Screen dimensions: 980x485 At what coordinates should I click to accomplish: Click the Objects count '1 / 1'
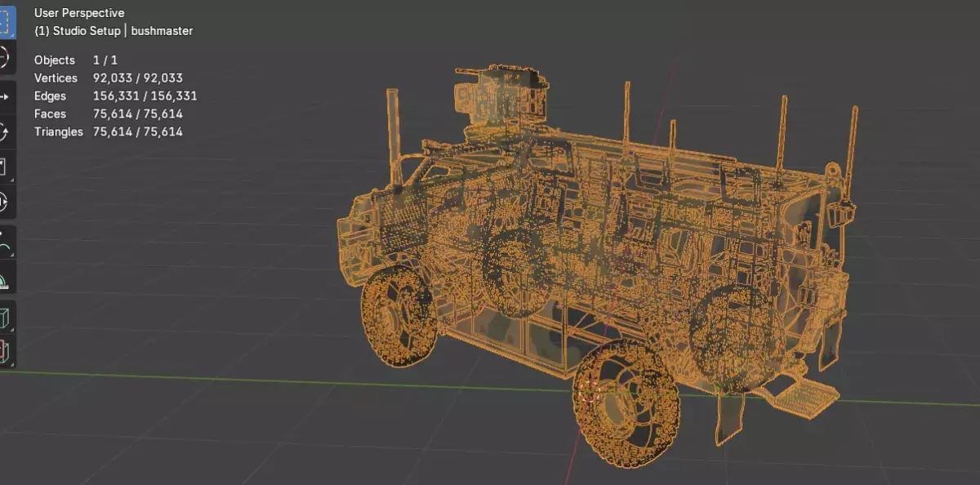coord(105,60)
